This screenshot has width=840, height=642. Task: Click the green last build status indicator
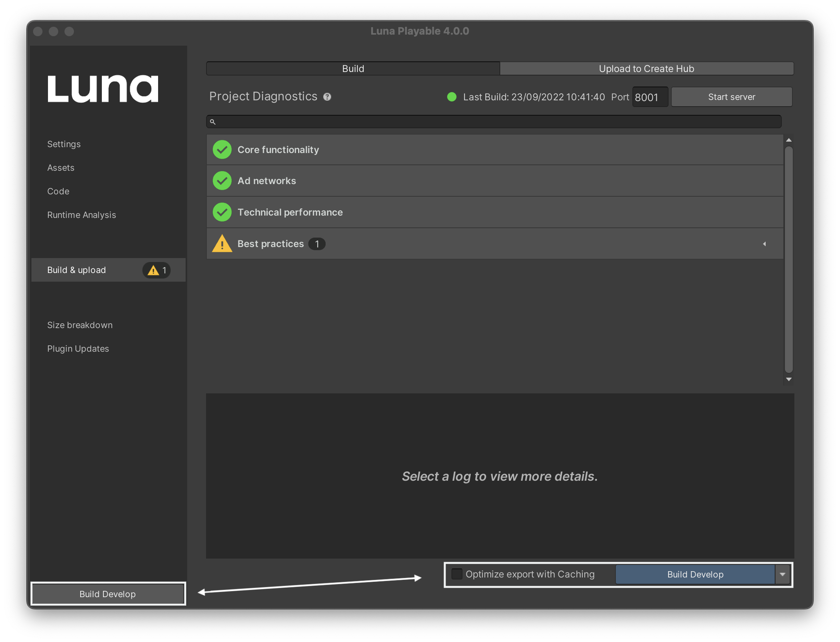click(x=452, y=97)
